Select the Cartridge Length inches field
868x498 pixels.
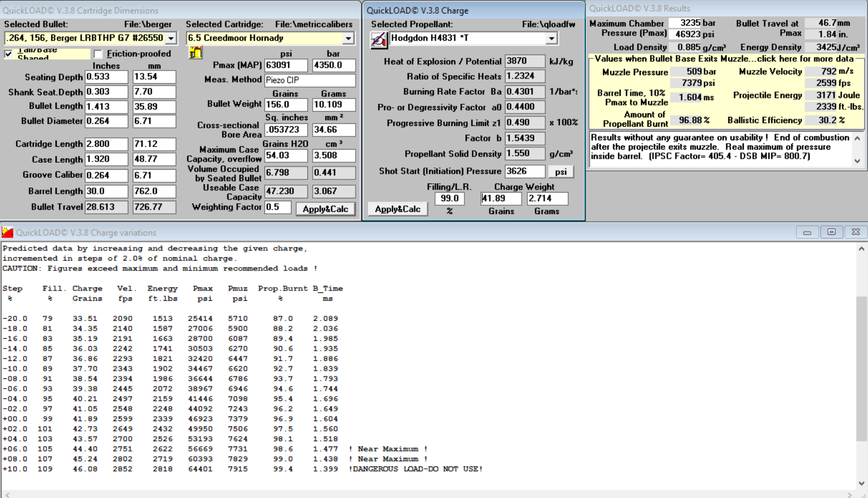106,144
